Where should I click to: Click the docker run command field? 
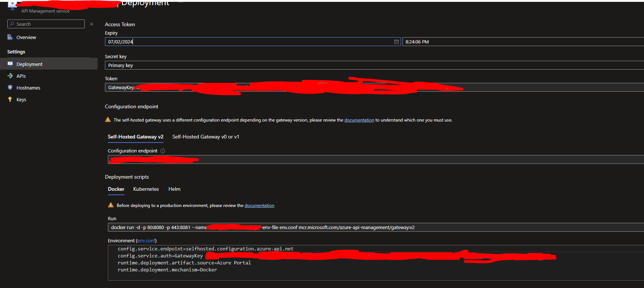tap(376, 227)
